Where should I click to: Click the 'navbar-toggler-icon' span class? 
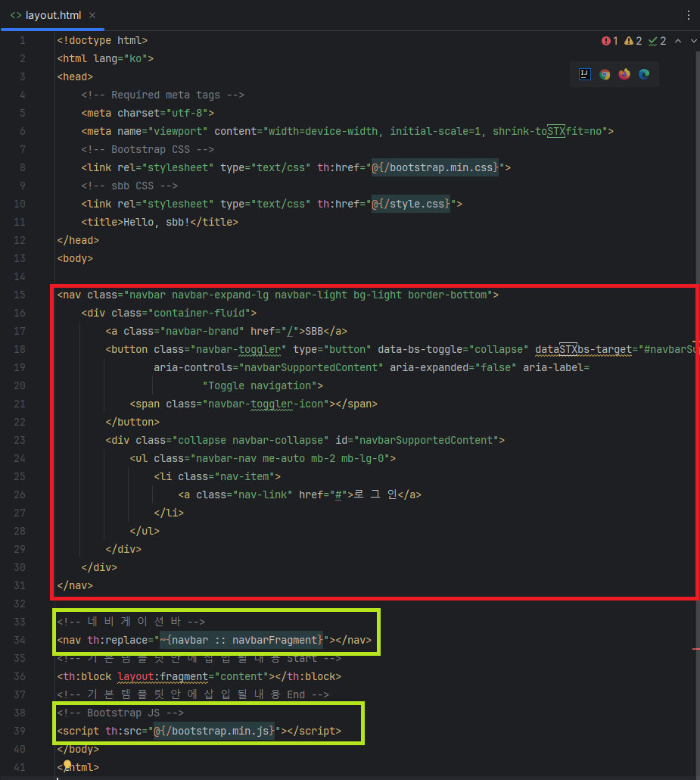pos(266,404)
